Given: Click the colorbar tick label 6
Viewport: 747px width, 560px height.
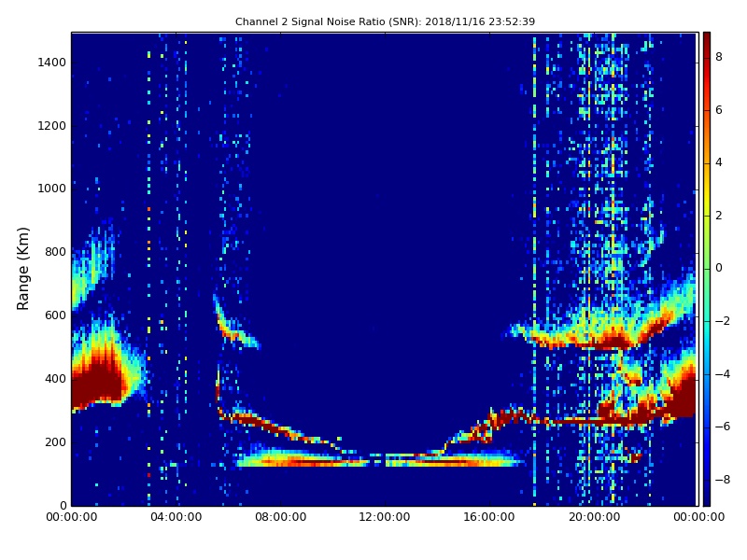Looking at the screenshot, I should (x=719, y=110).
